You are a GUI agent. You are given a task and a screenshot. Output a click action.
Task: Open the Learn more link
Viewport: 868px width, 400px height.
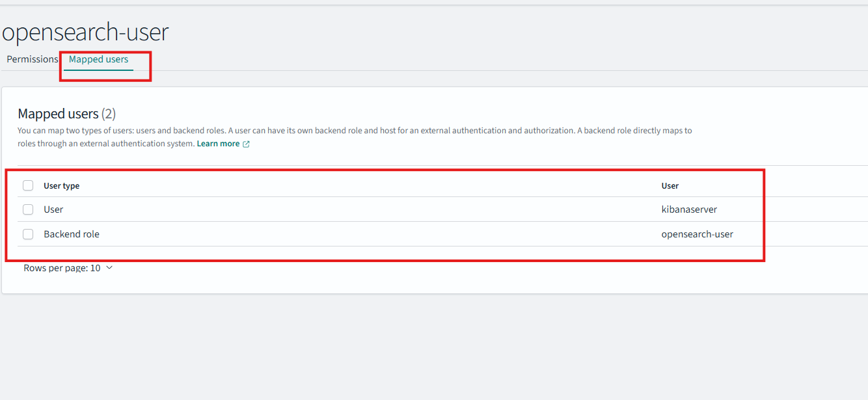[x=218, y=144]
